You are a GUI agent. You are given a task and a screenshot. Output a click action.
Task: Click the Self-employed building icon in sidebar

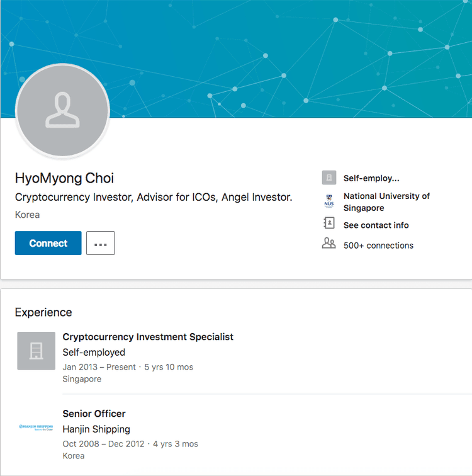(329, 178)
